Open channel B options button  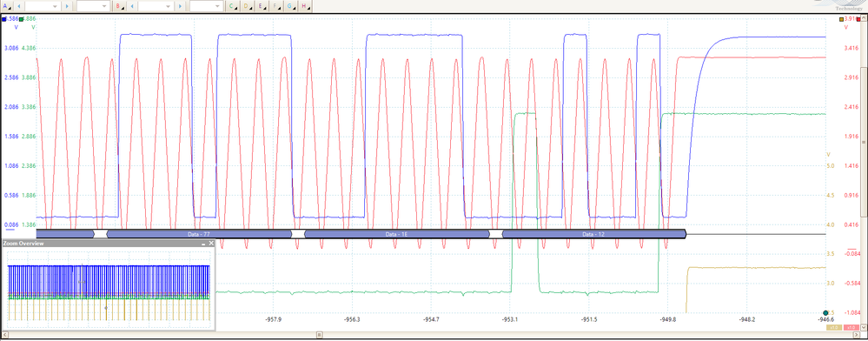(119, 6)
